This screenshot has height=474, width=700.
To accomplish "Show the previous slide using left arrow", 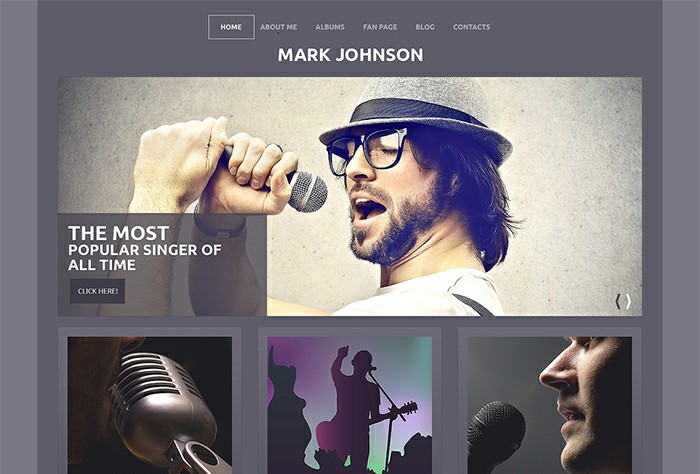I will pyautogui.click(x=618, y=301).
